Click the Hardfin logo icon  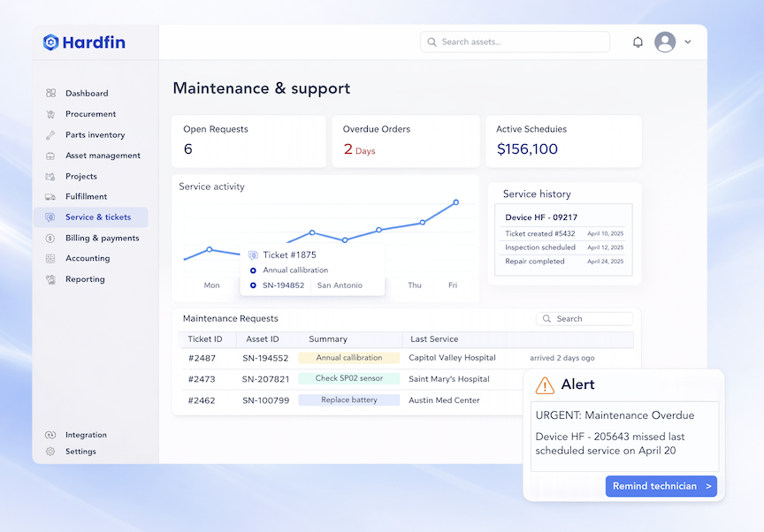pyautogui.click(x=50, y=42)
